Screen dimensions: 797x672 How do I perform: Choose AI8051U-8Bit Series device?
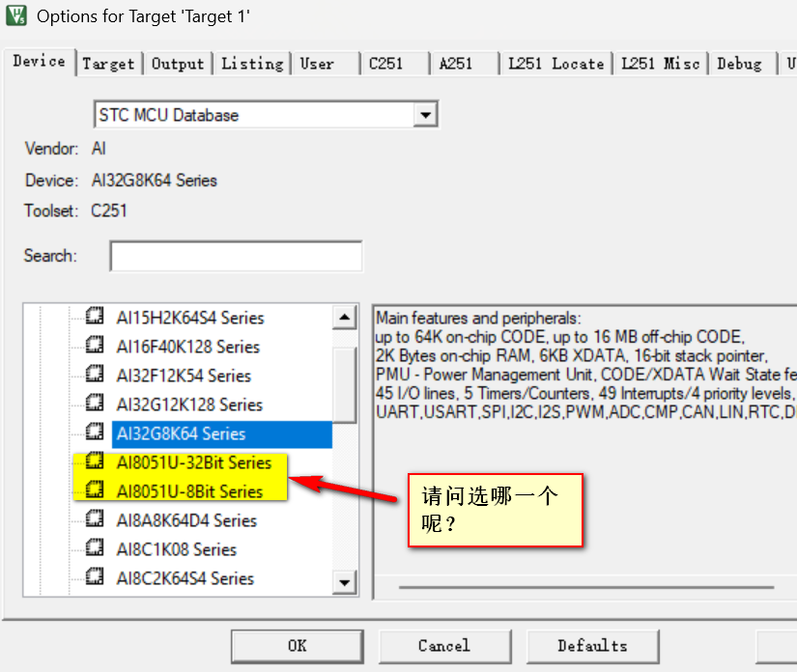(x=189, y=491)
